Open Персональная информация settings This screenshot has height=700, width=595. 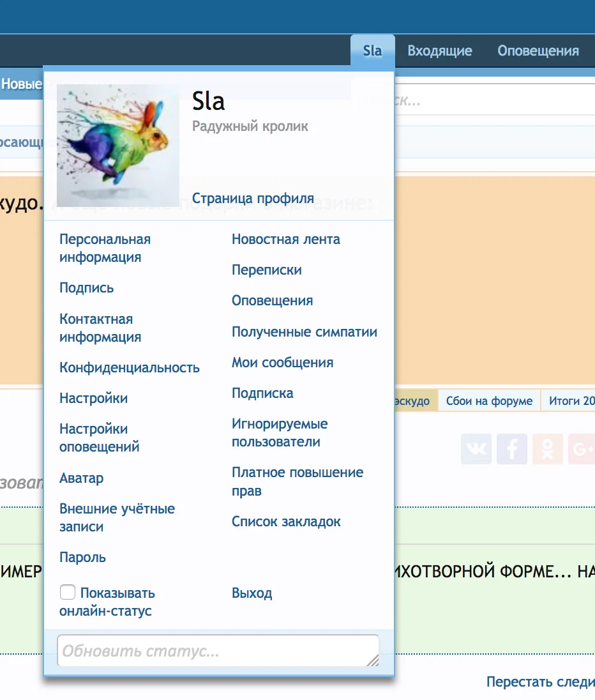tap(105, 248)
